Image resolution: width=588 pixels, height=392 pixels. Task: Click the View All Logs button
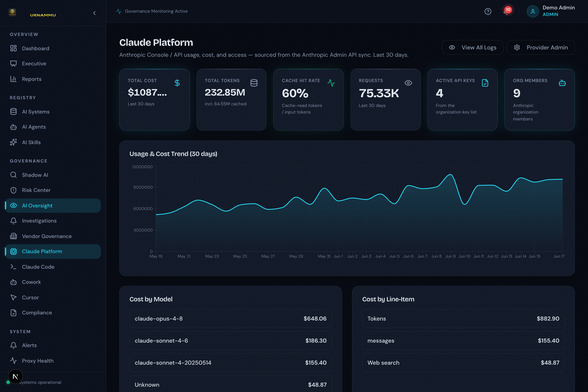pyautogui.click(x=472, y=48)
